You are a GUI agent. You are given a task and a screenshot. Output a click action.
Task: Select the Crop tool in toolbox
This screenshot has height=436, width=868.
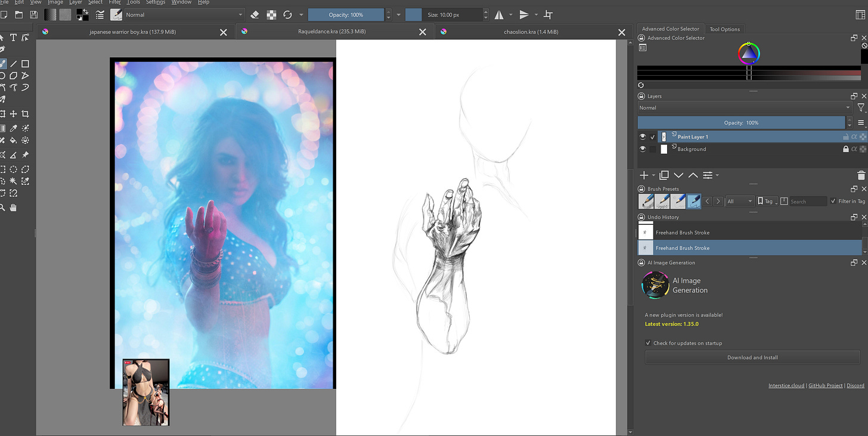pyautogui.click(x=25, y=114)
